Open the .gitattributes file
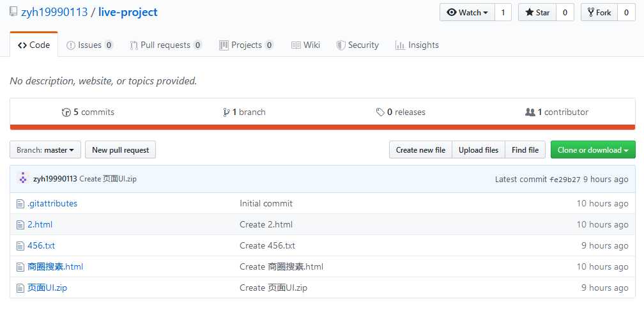Viewport: 644px width, 315px height. [x=52, y=204]
